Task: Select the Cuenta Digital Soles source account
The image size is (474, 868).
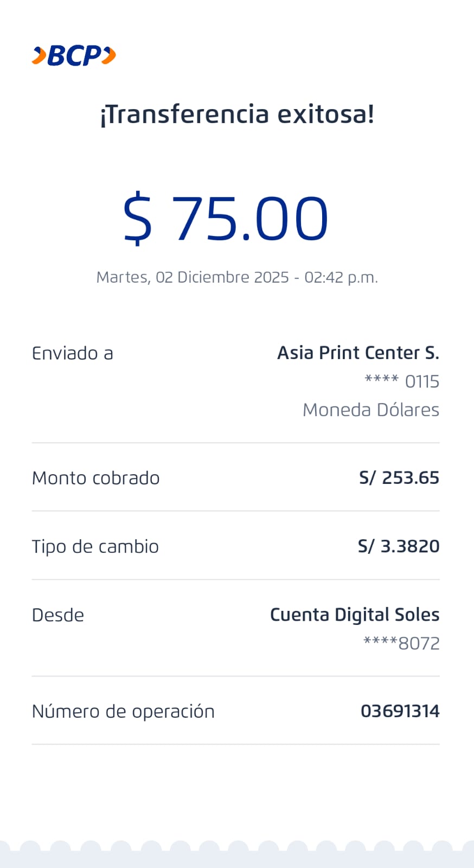Action: click(x=355, y=615)
